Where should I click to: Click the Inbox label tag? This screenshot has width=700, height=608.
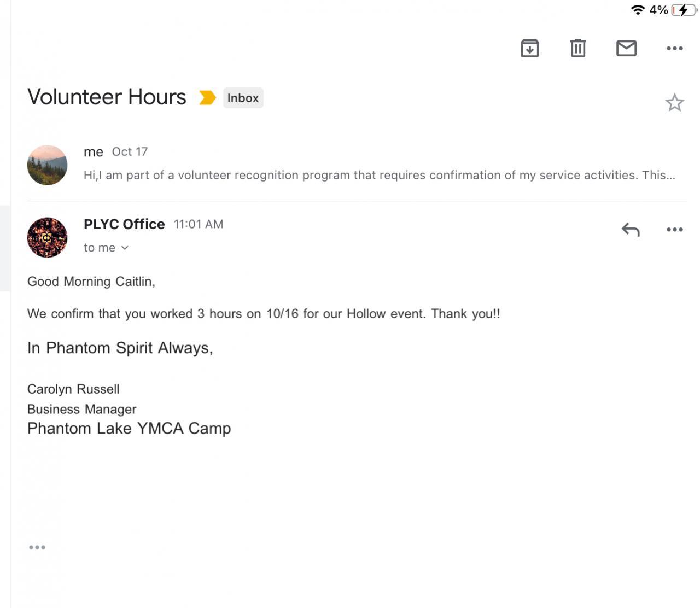[243, 98]
